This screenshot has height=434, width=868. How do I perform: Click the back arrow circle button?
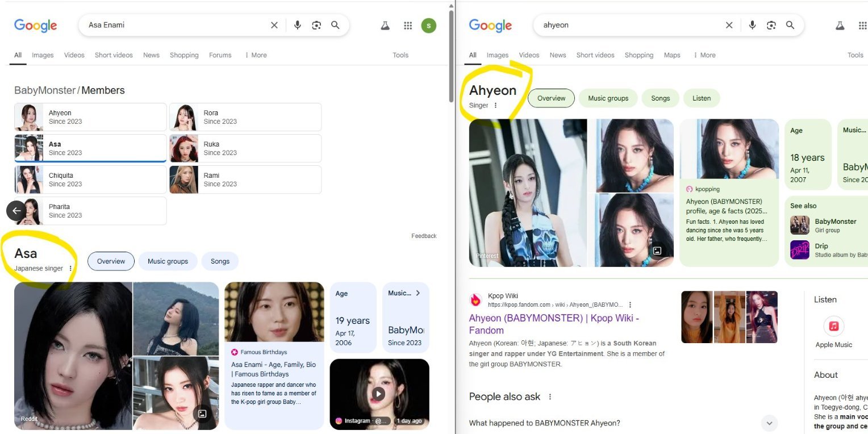16,211
